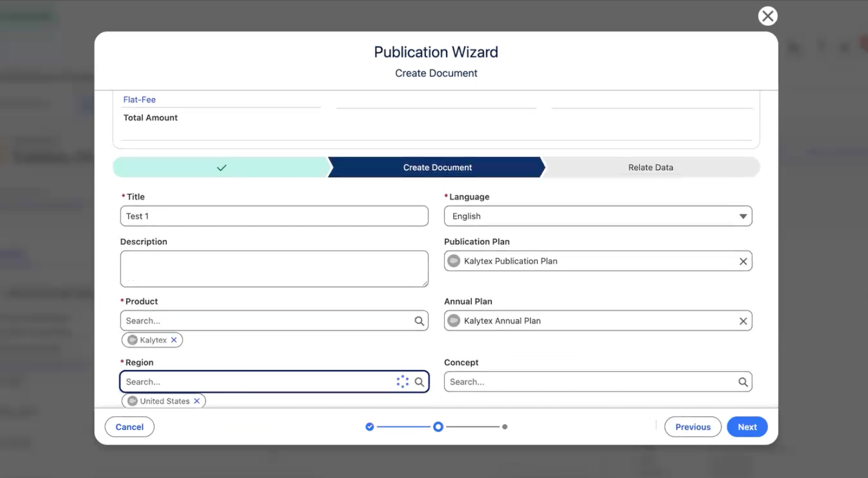Click the Kalytex pill record icon

coord(132,340)
